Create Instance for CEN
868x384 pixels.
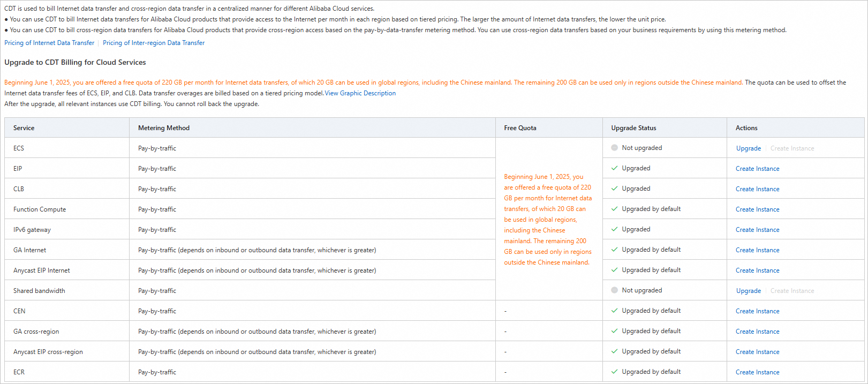coord(757,311)
